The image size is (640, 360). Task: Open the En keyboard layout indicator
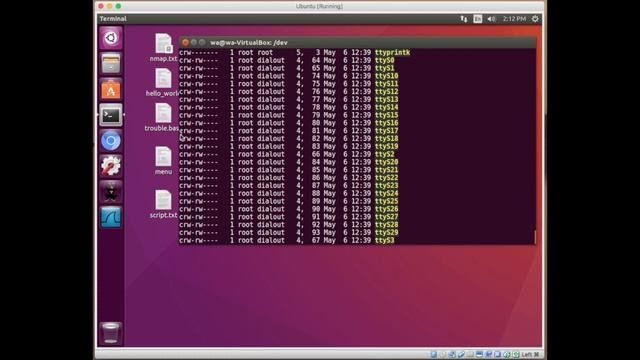478,19
